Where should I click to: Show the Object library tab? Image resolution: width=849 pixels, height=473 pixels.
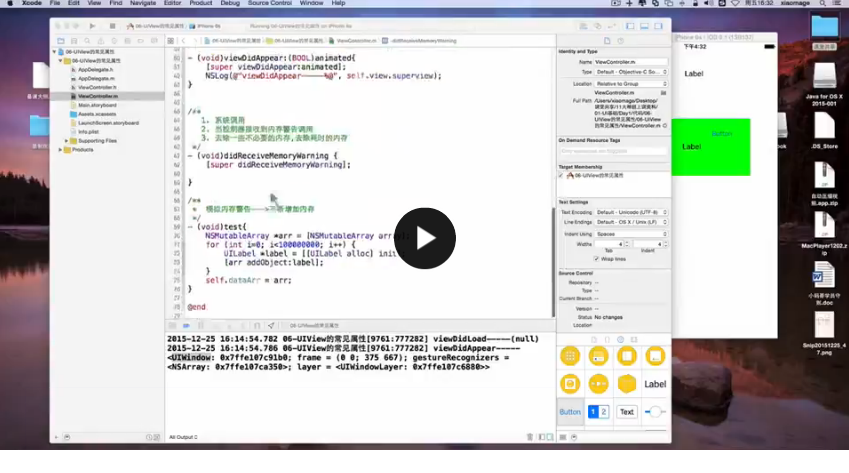point(621,339)
